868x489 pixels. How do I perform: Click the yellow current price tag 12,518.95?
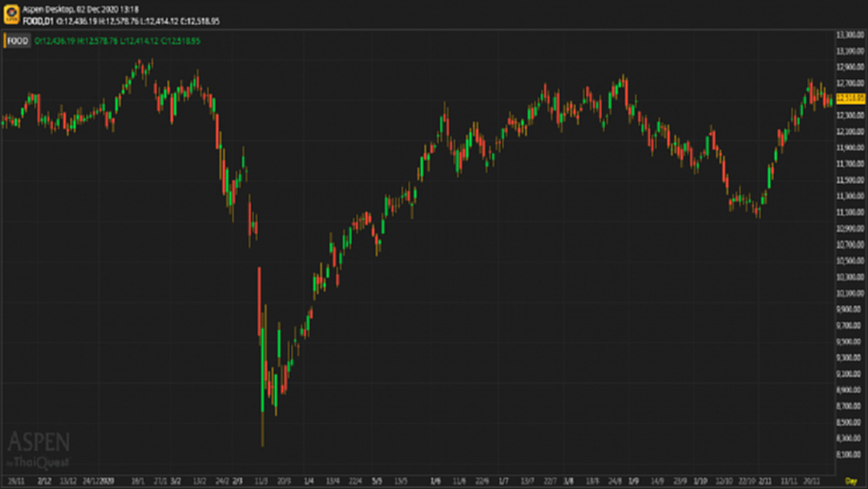[851, 98]
